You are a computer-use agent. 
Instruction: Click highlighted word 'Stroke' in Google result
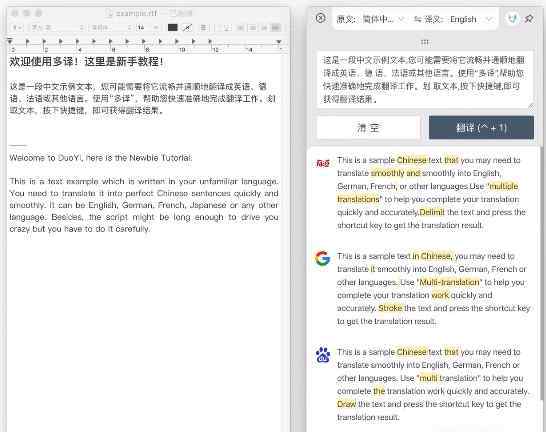[x=390, y=308]
